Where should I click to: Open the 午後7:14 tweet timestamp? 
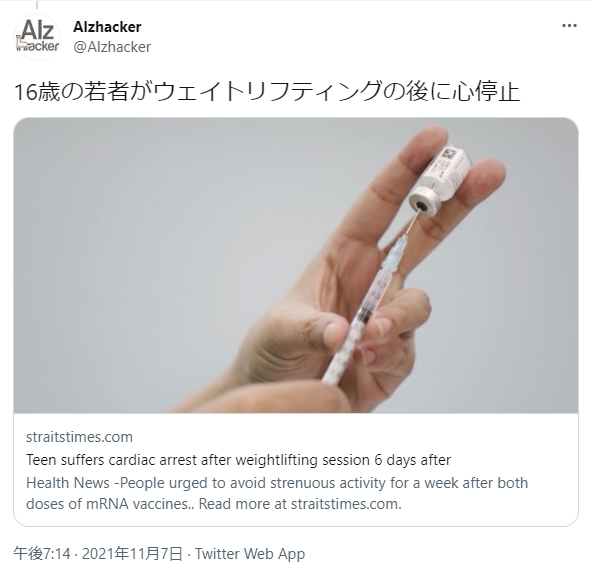coord(42,554)
